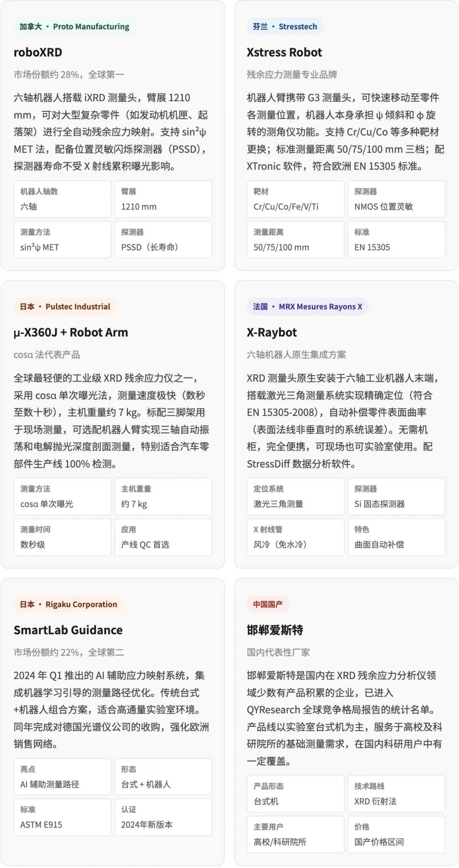Image resolution: width=459 pixels, height=868 pixels.
Task: Click the SmartLab Guidance description paragraph
Action: point(112,710)
